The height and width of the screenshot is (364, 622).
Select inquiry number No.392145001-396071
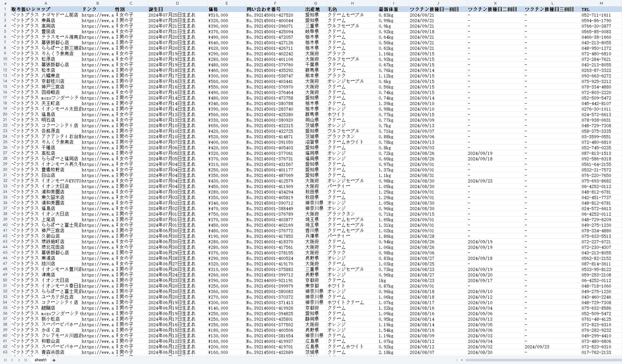click(x=275, y=26)
